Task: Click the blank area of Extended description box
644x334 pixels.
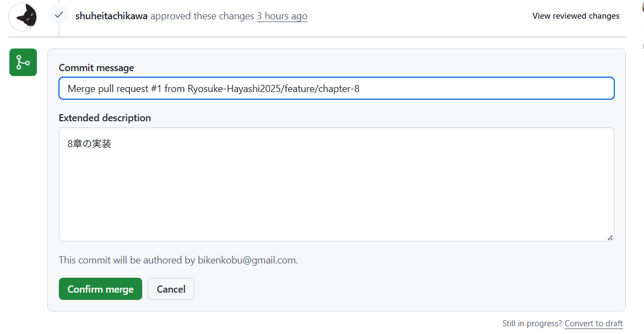Action: (336, 193)
